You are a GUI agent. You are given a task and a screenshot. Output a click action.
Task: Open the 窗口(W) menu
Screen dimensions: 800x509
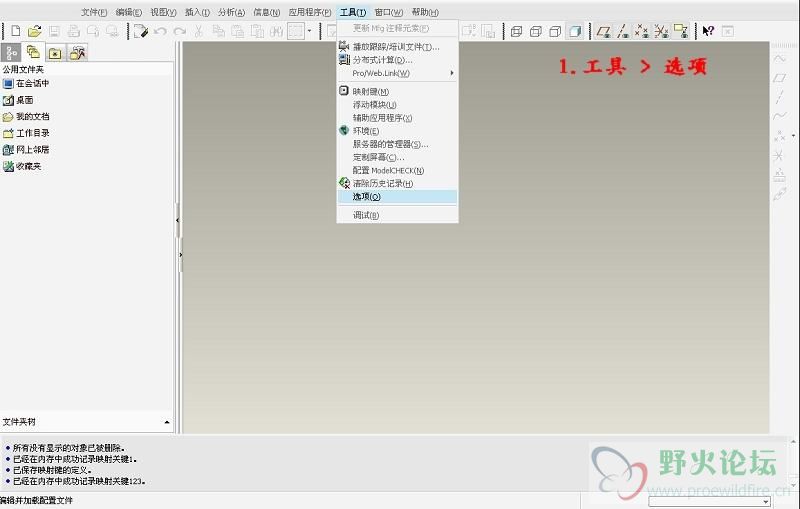point(389,12)
